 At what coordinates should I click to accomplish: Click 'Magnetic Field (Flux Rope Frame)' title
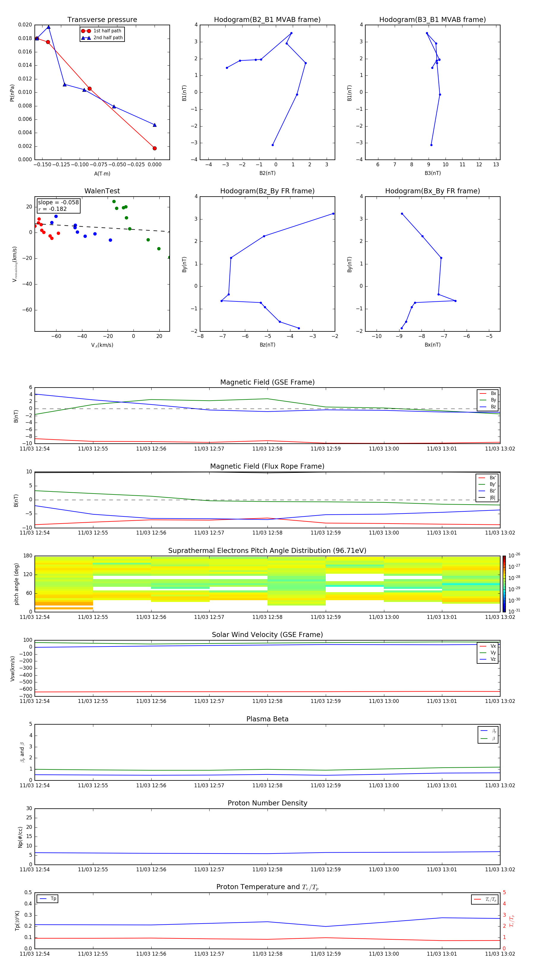click(x=267, y=467)
